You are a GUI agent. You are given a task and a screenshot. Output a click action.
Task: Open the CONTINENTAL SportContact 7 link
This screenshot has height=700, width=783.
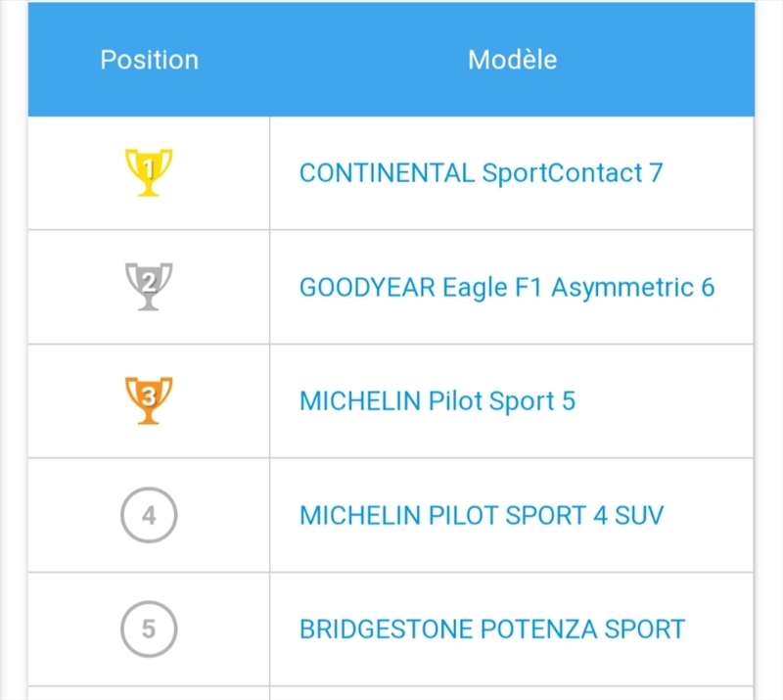[x=481, y=173]
